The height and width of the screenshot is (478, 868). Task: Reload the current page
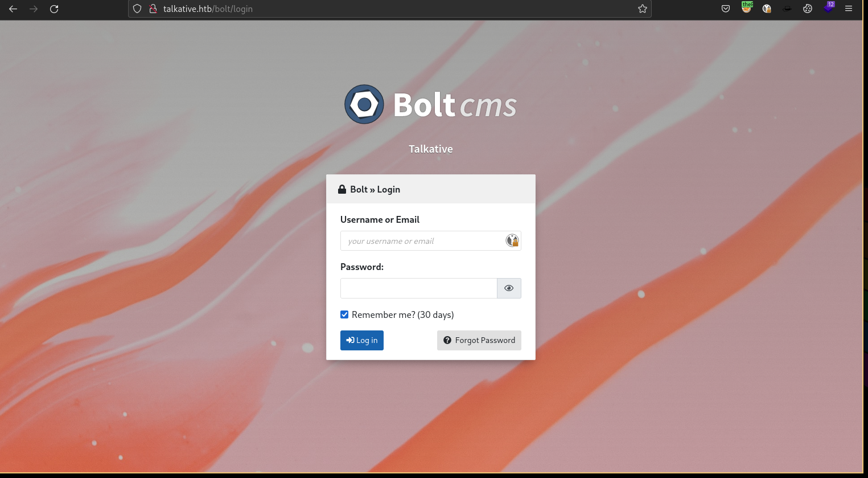(x=54, y=9)
